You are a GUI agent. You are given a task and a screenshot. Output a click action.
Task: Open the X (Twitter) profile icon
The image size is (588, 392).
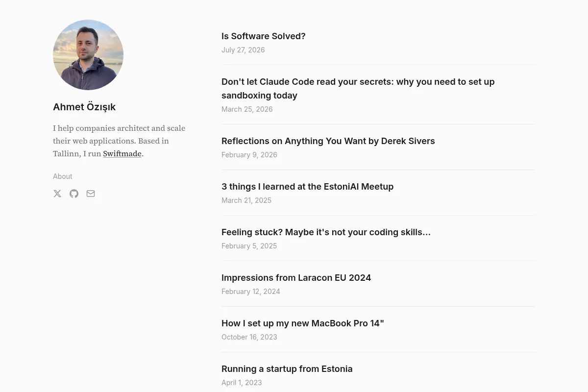click(57, 194)
